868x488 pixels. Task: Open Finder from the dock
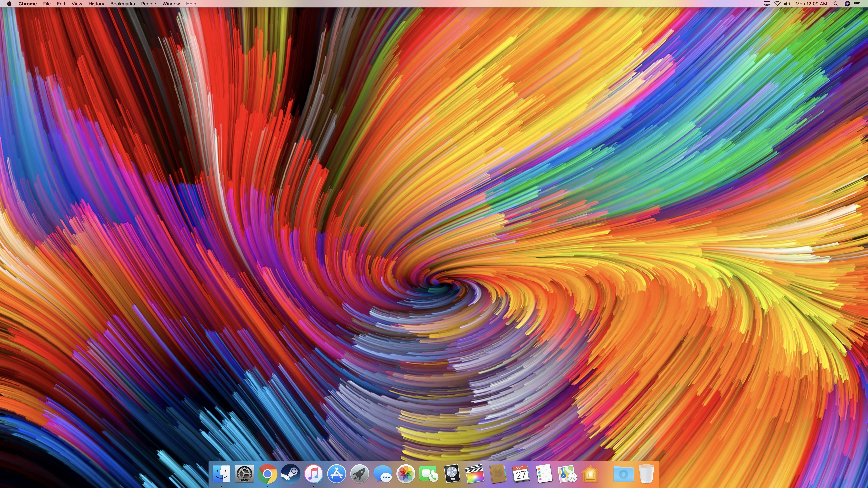click(x=221, y=474)
